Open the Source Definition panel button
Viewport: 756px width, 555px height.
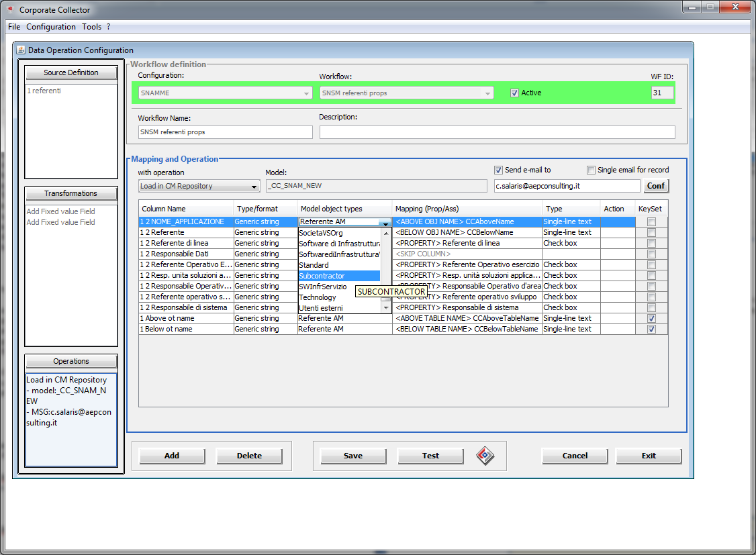pos(71,72)
